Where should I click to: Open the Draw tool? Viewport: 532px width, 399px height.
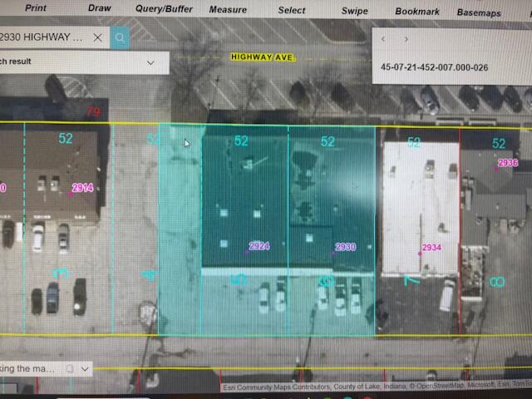[99, 8]
